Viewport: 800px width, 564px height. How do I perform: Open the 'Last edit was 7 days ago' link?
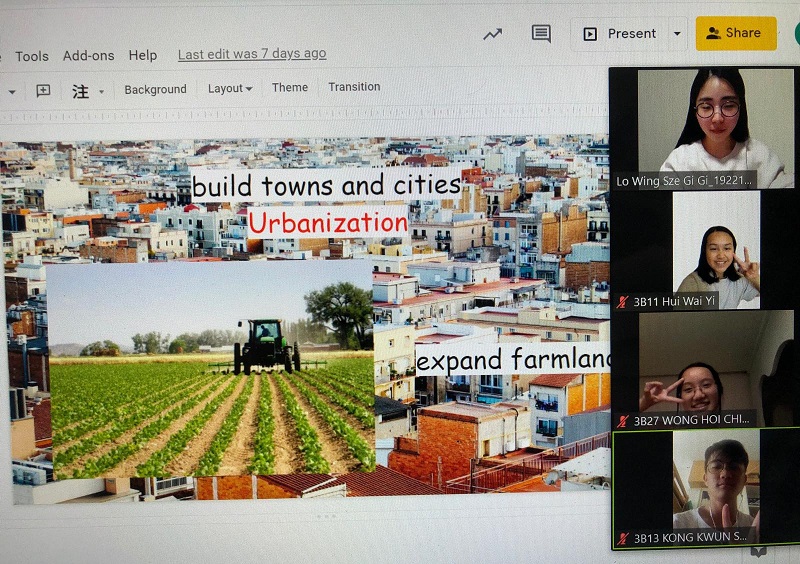[x=252, y=54]
